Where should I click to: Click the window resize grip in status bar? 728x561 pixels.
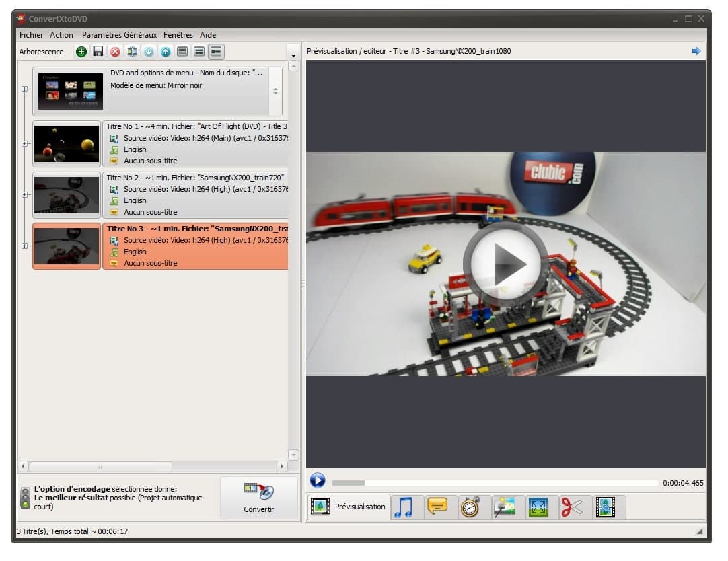tap(699, 531)
